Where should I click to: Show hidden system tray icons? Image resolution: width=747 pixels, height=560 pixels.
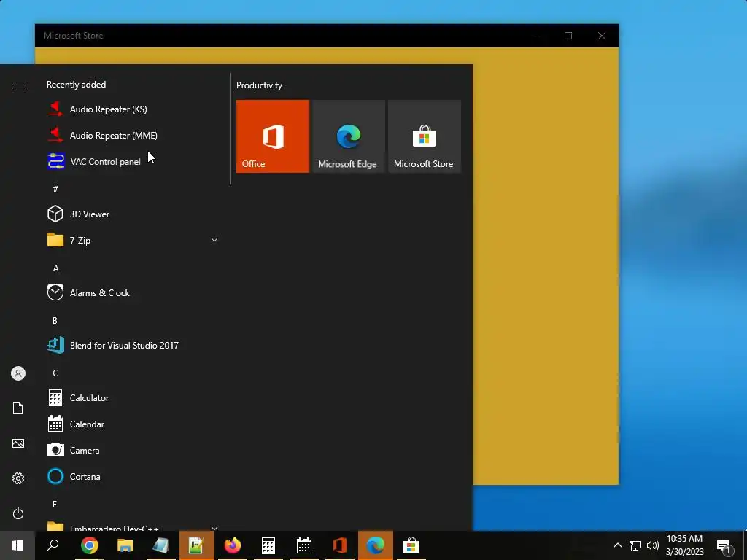click(617, 545)
